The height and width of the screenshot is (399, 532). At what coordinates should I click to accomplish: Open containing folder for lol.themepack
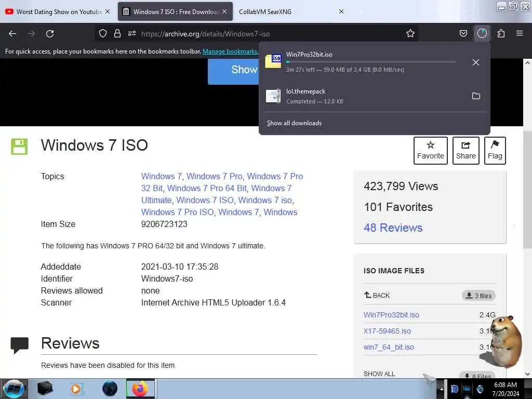click(x=476, y=96)
